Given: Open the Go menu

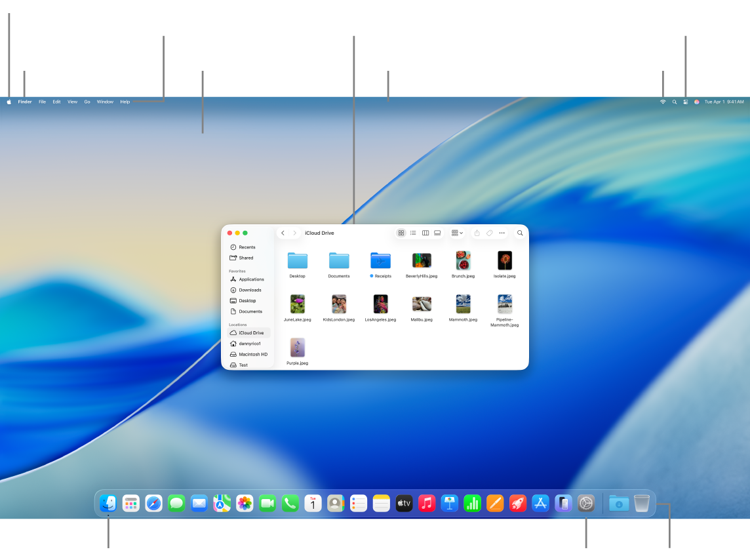Looking at the screenshot, I should [87, 102].
